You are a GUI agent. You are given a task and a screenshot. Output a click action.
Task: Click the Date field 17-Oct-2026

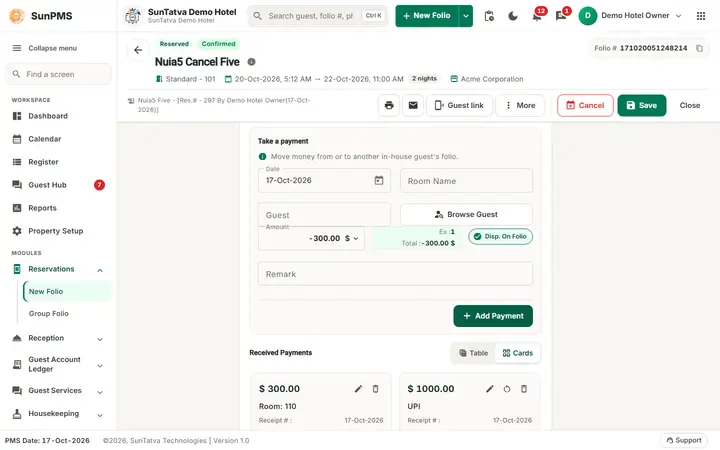(324, 180)
